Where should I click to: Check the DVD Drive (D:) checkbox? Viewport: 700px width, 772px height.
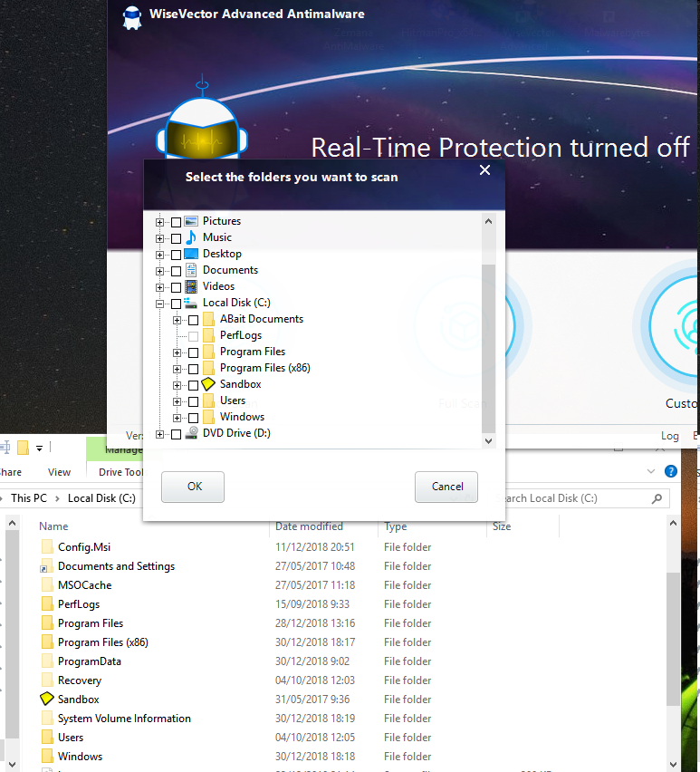click(176, 434)
